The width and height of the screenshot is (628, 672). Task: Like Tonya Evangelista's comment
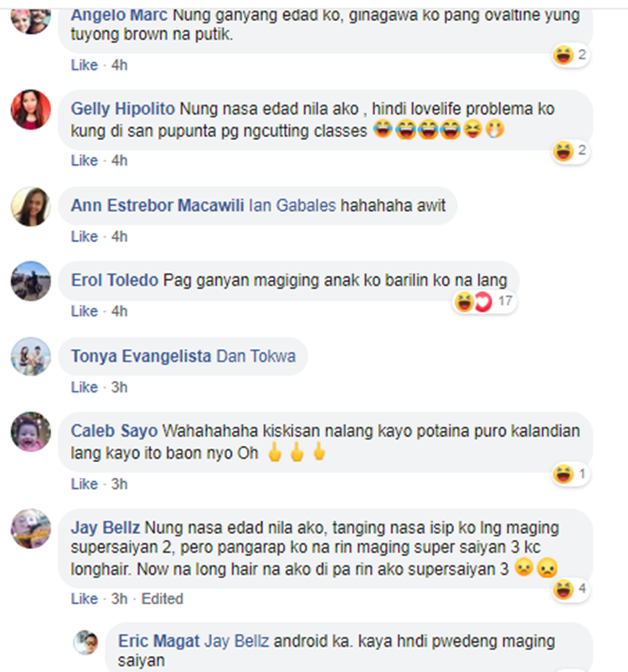click(x=85, y=387)
